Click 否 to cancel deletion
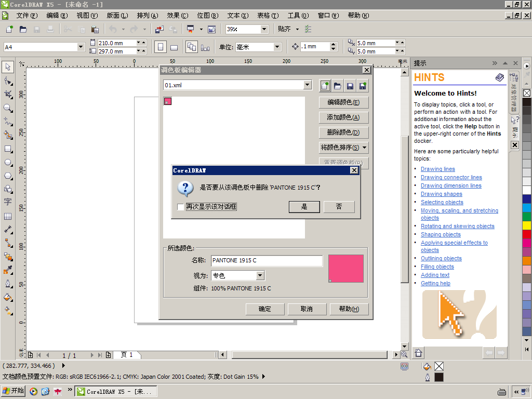532x399 pixels. click(339, 207)
